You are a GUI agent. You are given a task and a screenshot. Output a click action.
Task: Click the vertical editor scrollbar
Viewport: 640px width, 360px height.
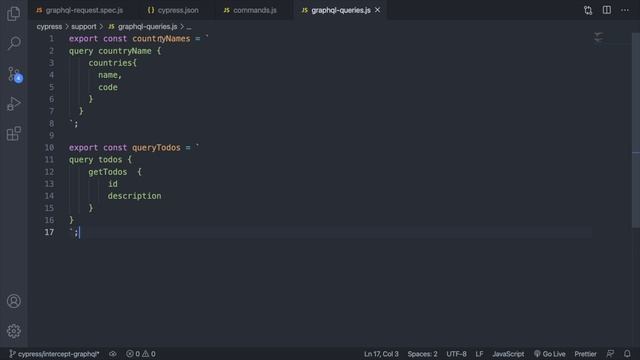pyautogui.click(x=636, y=131)
